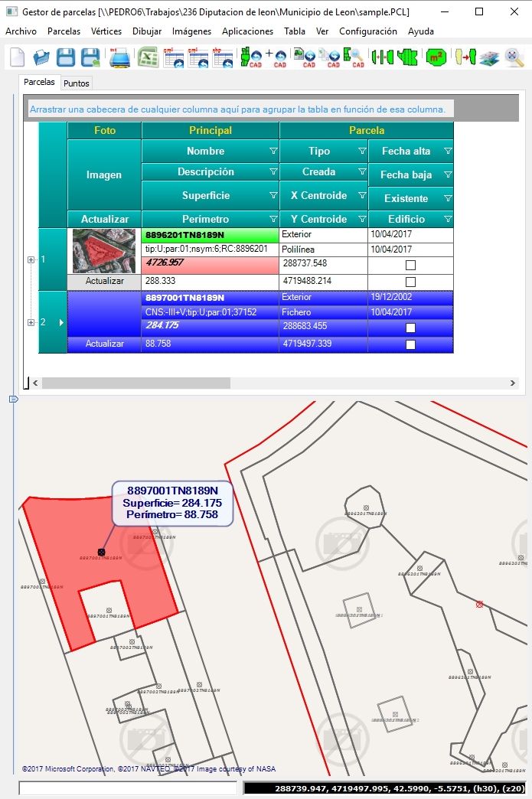Image resolution: width=532 pixels, height=799 pixels.
Task: Open the Configuración menu
Action: point(368,31)
